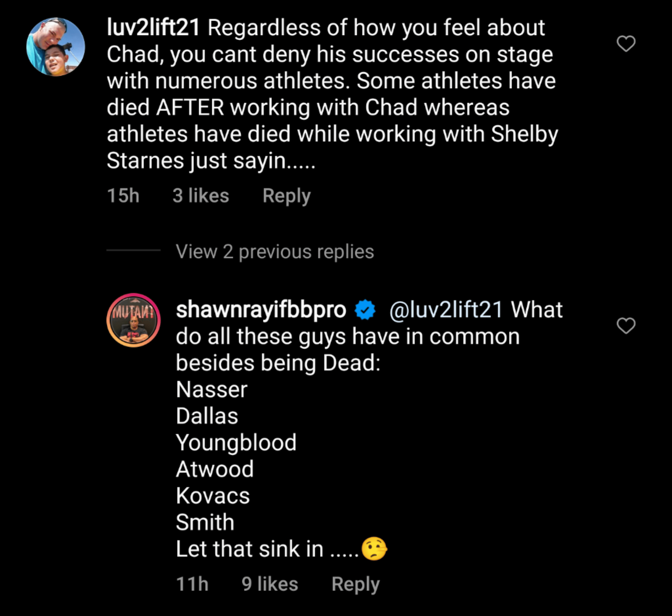Reply to luv2lift21's comment
Viewport: 672px width, 616px height.
coord(286,195)
